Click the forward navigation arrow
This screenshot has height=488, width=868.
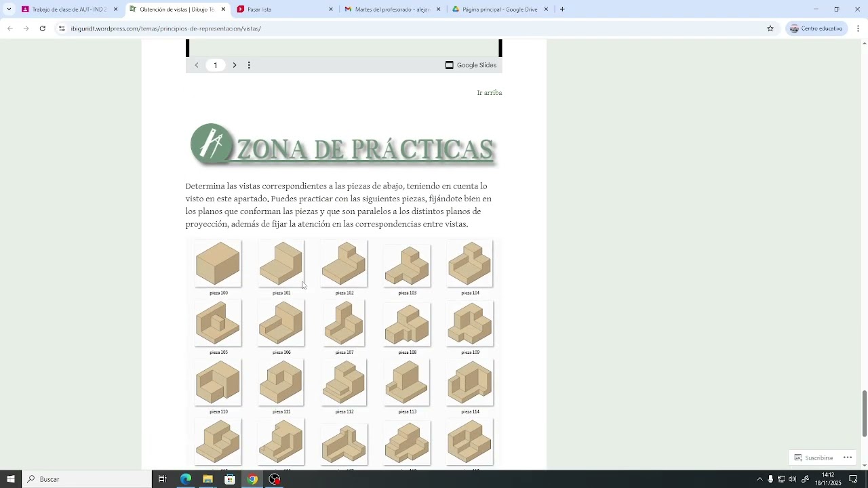point(26,28)
